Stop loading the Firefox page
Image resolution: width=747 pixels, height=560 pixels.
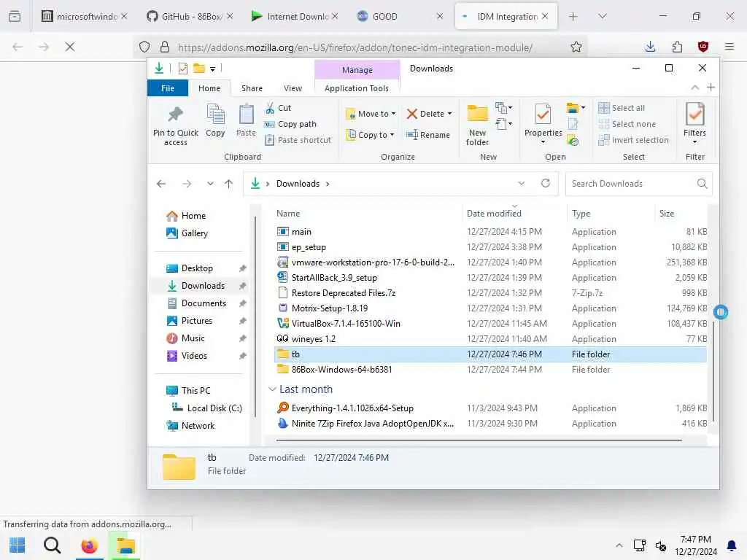point(69,47)
